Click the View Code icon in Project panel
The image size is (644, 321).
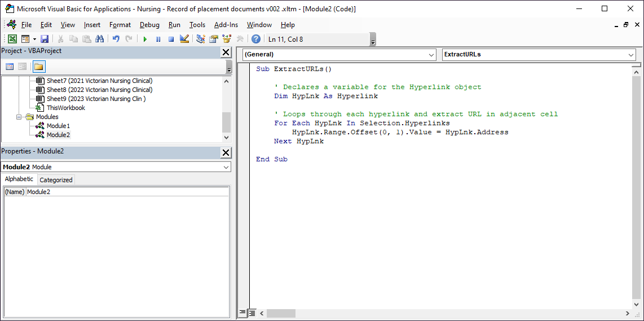(10, 67)
